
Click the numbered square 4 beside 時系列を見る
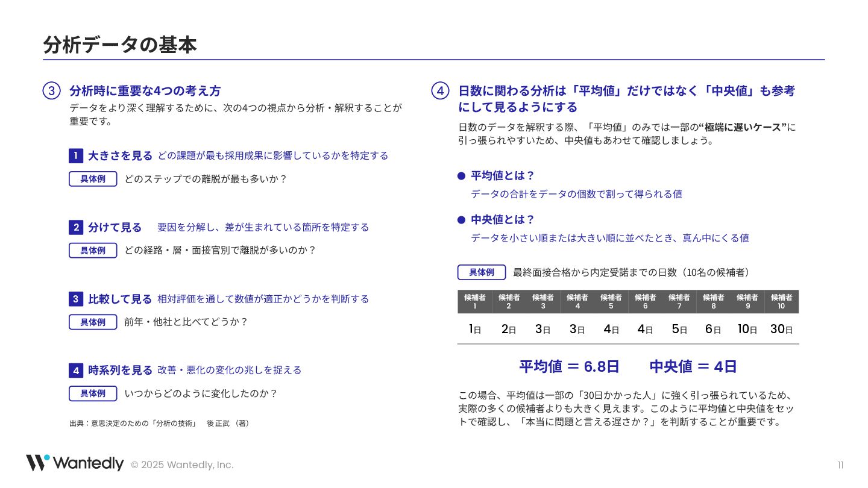76,371
